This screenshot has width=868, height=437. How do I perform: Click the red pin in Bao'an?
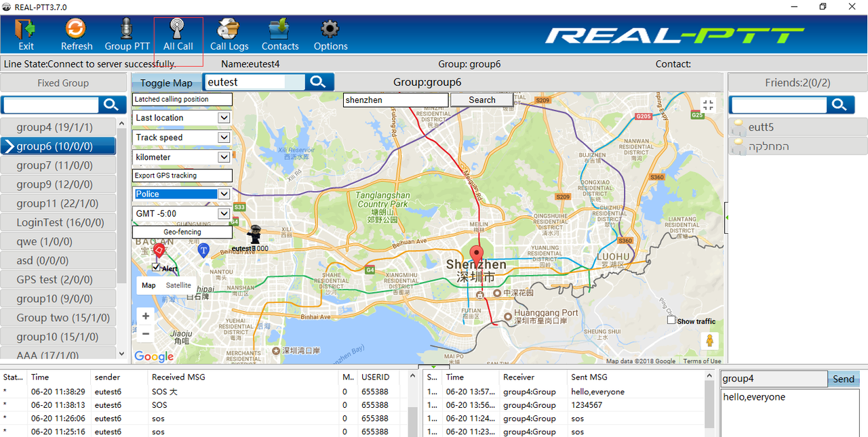point(159,251)
